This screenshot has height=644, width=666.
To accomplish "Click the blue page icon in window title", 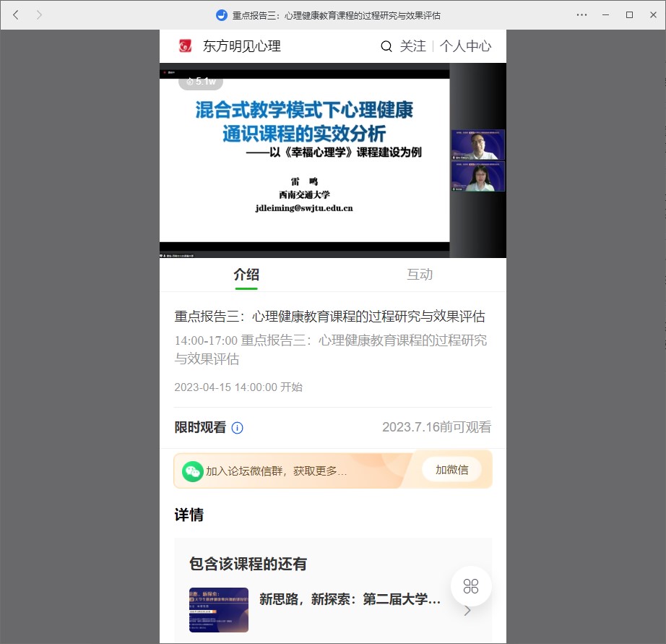I will point(222,15).
